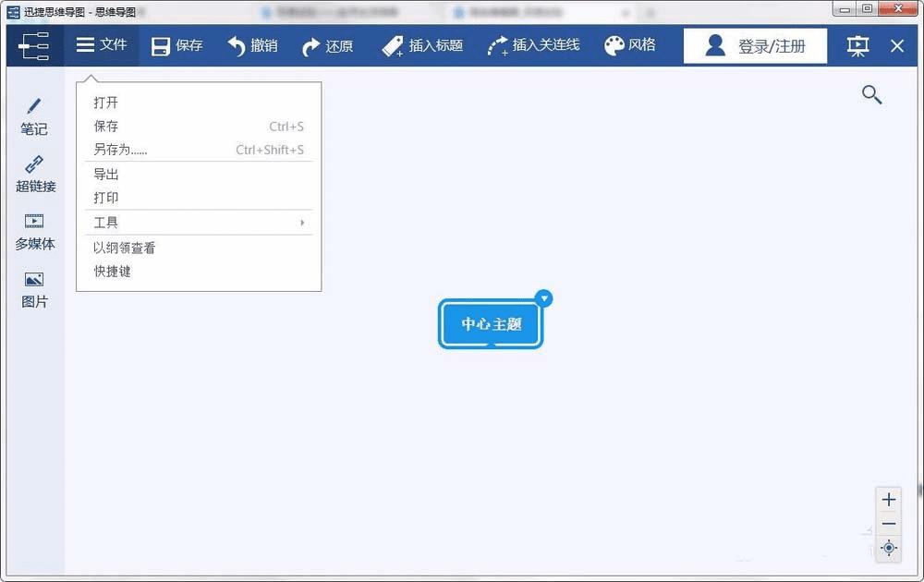Click the 迅捷思维导图 title bar app icon

(13, 12)
